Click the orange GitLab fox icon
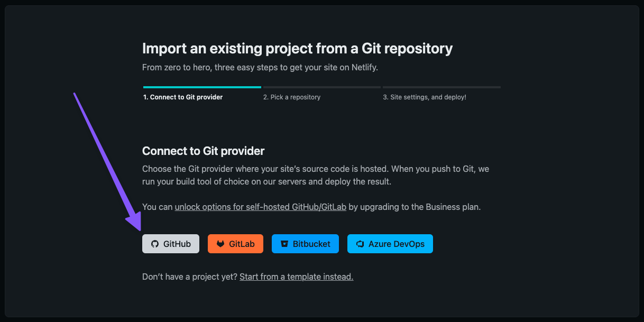The width and height of the screenshot is (644, 322). click(x=220, y=244)
